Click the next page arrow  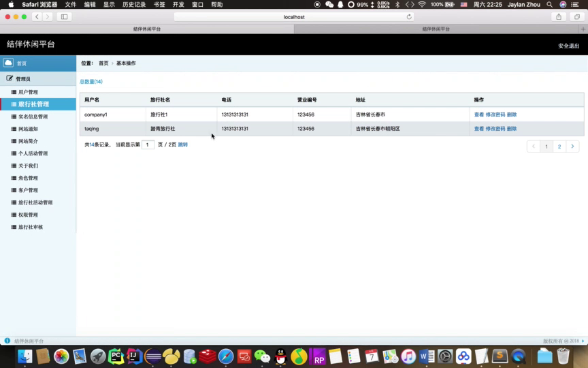572,147
